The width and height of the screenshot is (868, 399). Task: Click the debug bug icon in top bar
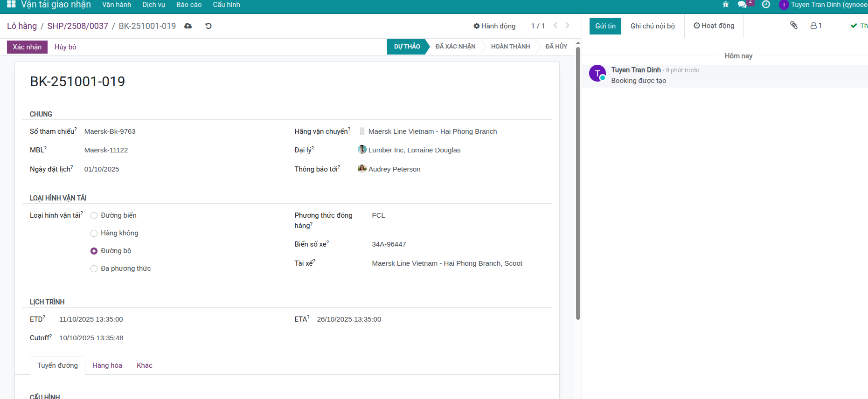click(725, 5)
